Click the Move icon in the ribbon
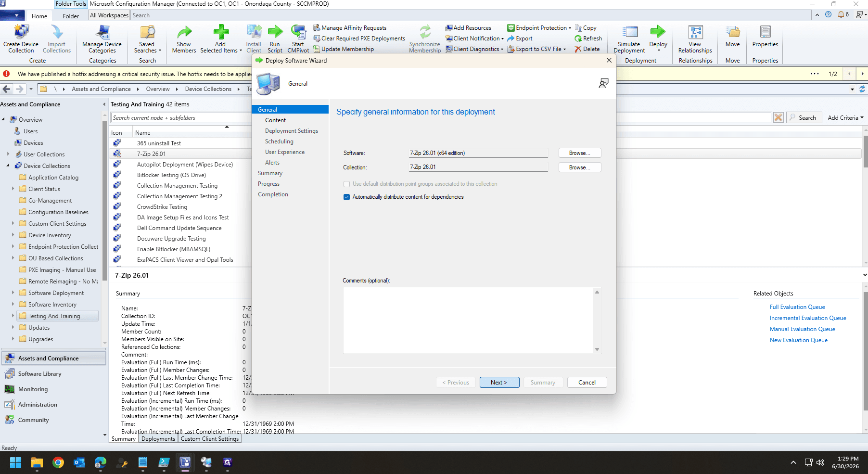868x474 pixels. click(x=733, y=36)
